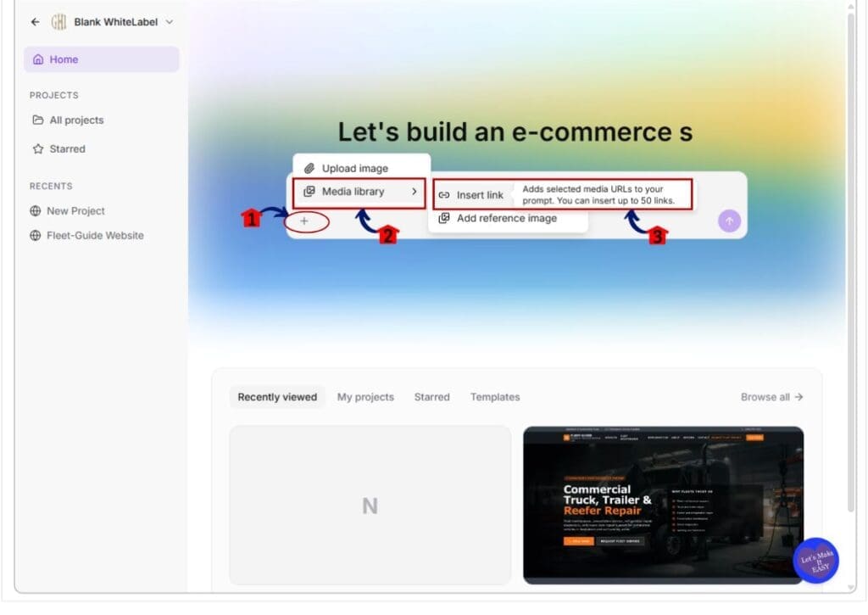Click the Let's Make It Easy chat bubble
This screenshot has width=868, height=615.
click(x=816, y=561)
